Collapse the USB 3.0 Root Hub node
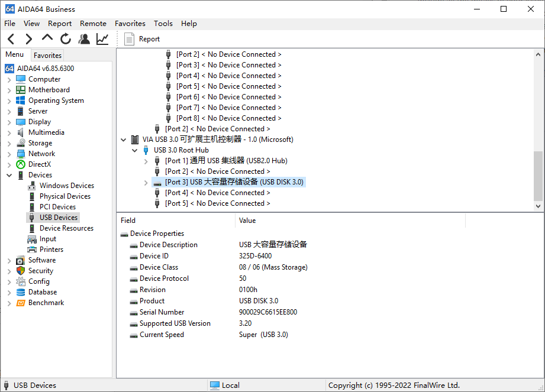This screenshot has height=392, width=545. tap(134, 150)
